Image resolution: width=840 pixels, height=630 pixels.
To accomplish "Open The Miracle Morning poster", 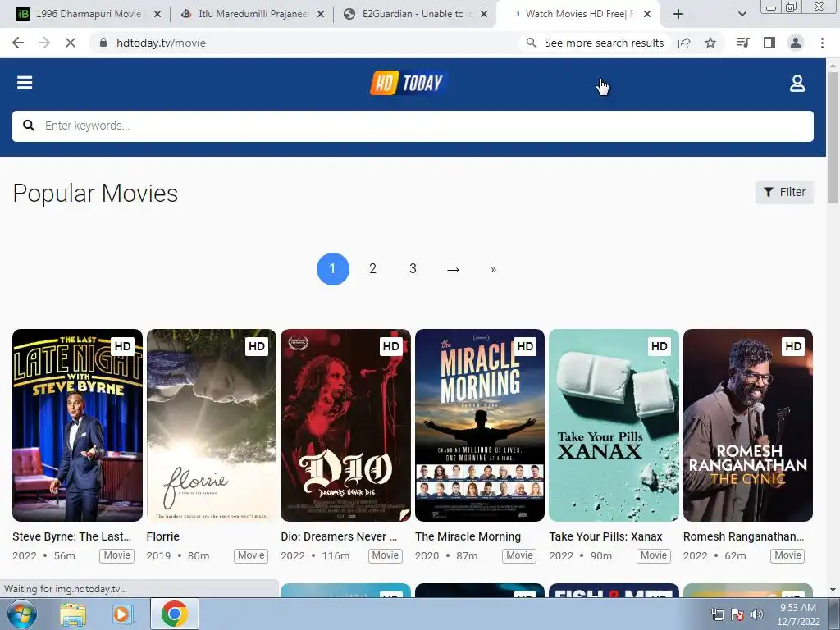I will point(480,425).
